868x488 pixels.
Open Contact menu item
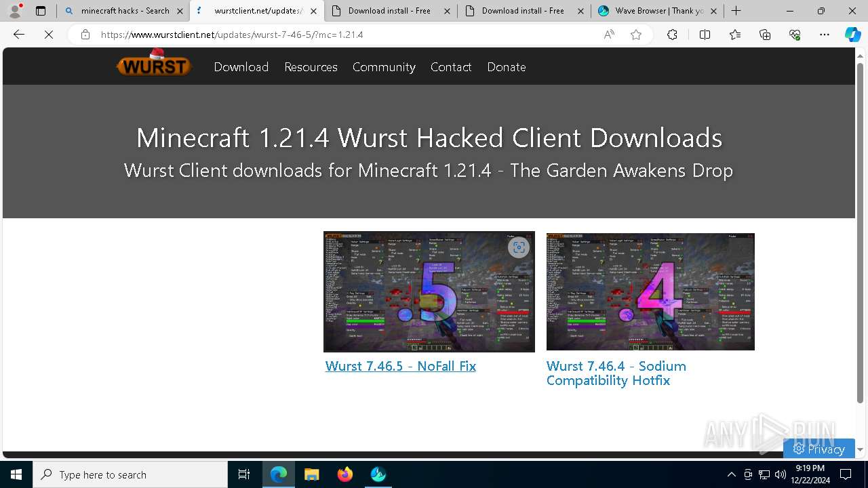[451, 67]
